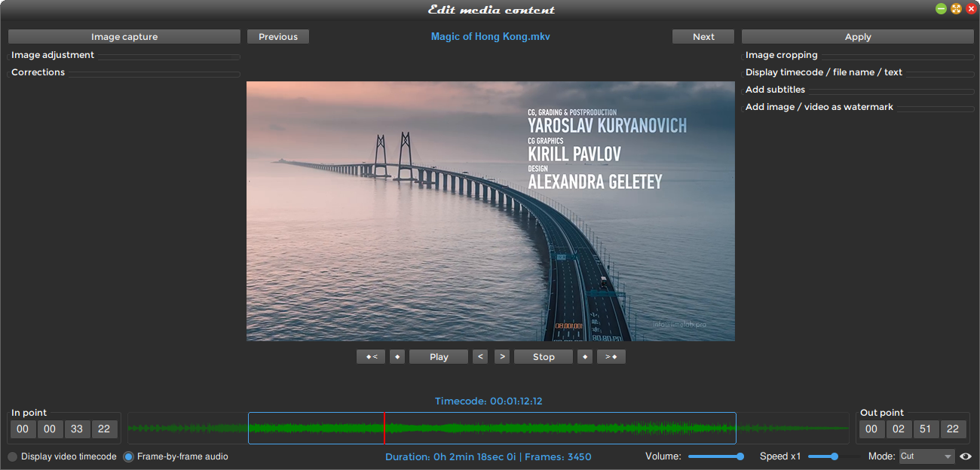
Task: Mark the in point at current frame
Action: (397, 356)
